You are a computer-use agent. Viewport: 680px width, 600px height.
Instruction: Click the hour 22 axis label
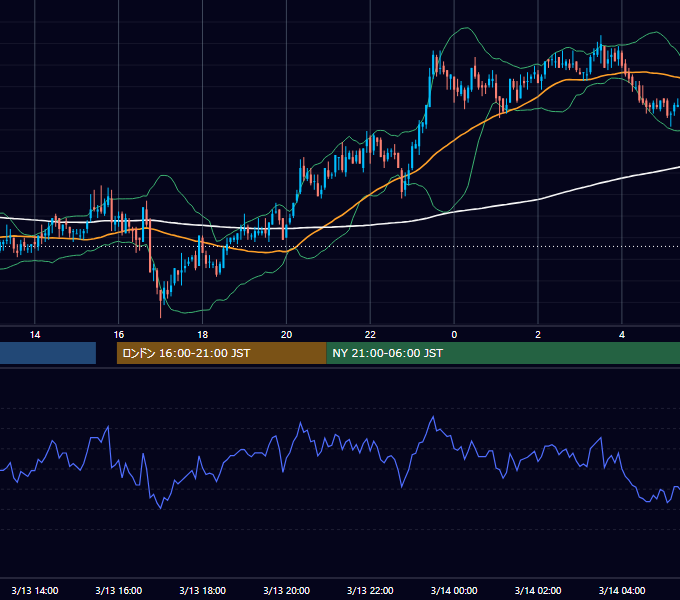click(x=370, y=335)
